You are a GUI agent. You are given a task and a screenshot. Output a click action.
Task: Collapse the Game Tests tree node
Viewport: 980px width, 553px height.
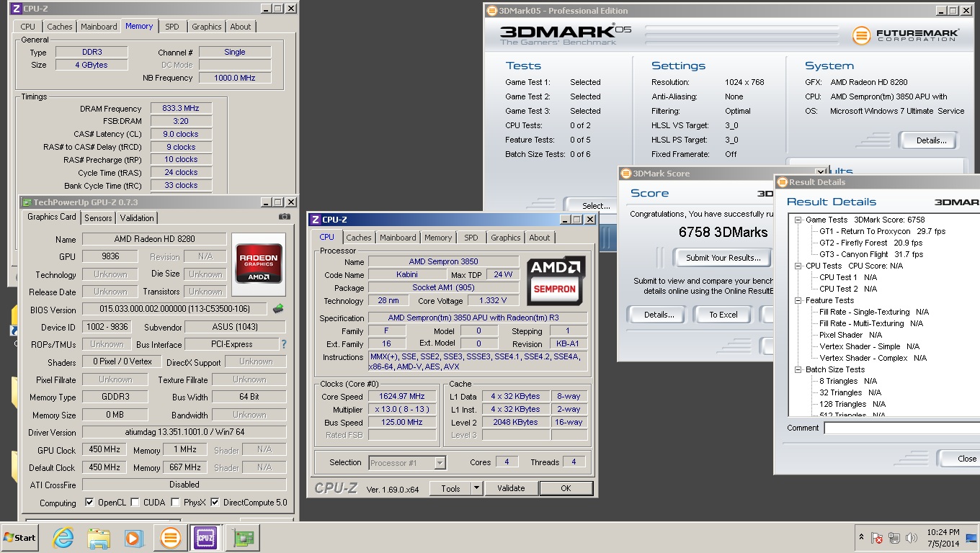[798, 220]
